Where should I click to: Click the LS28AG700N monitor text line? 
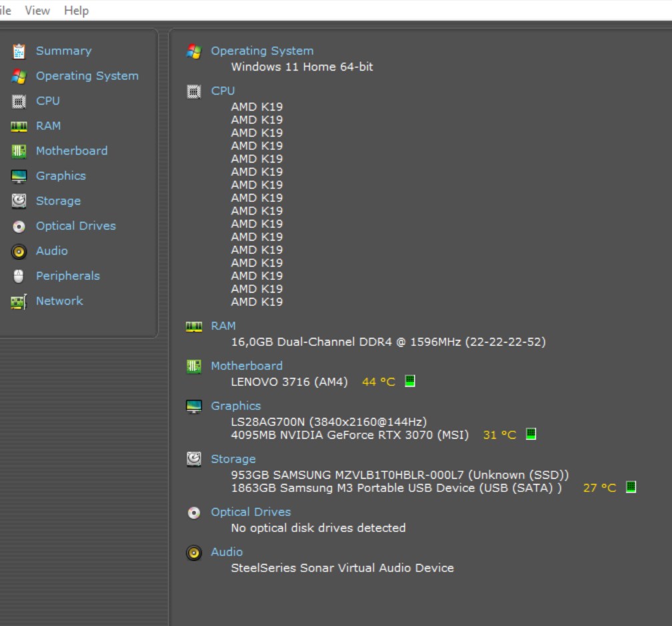pyautogui.click(x=329, y=422)
